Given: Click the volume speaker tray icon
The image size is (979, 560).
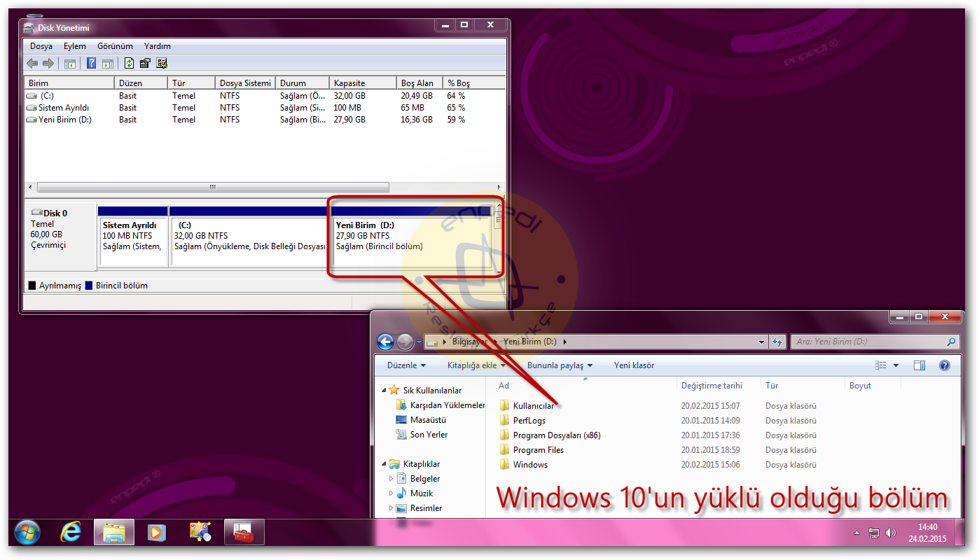Looking at the screenshot, I should point(890,533).
